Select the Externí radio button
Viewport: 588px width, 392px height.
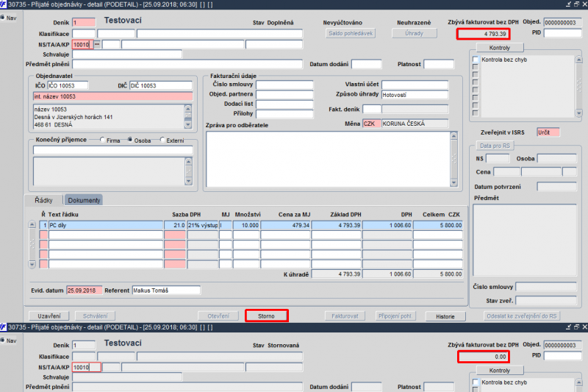(x=162, y=140)
